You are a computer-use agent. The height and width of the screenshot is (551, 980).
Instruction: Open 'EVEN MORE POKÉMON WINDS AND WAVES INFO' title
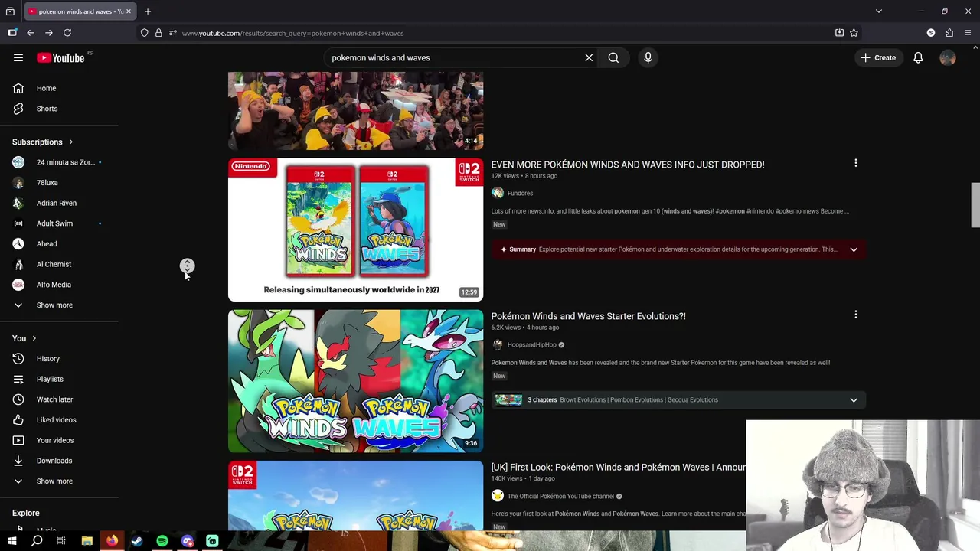(627, 165)
